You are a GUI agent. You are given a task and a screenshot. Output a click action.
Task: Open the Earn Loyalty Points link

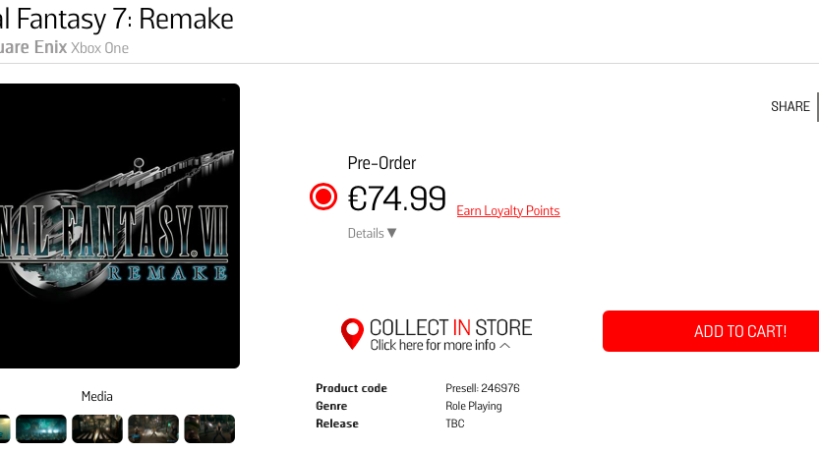pos(508,211)
